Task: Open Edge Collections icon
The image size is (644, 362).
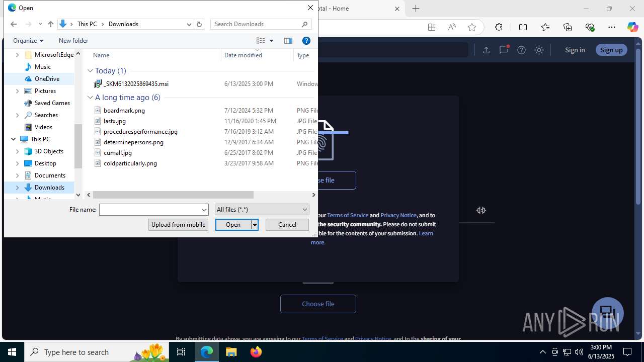Action: point(568,27)
